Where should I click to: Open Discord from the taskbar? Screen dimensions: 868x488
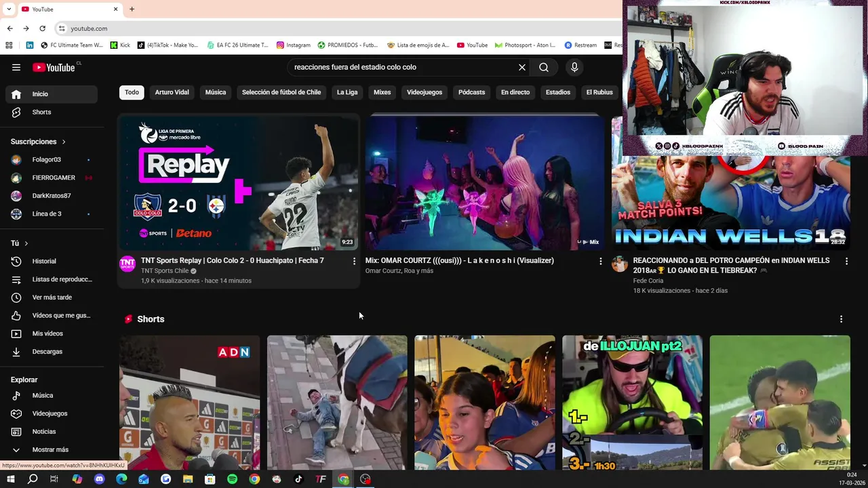[x=100, y=479]
